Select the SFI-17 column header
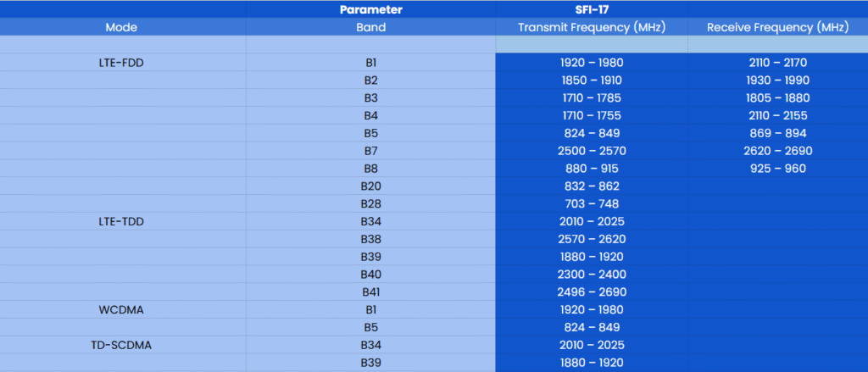Image resolution: width=868 pixels, height=372 pixels. coord(592,9)
